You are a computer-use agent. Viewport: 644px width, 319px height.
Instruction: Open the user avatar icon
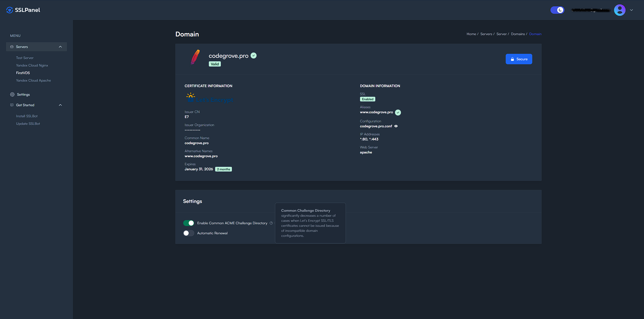click(x=620, y=10)
